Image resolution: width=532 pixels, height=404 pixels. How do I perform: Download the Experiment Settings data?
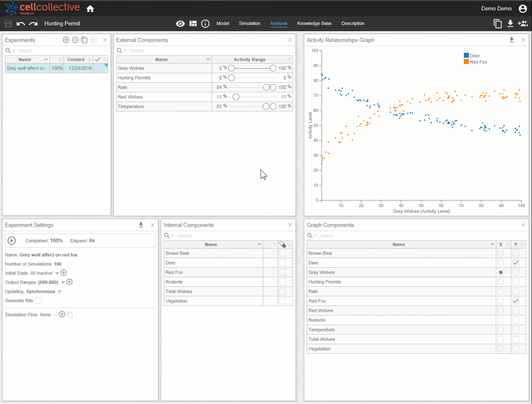click(141, 225)
